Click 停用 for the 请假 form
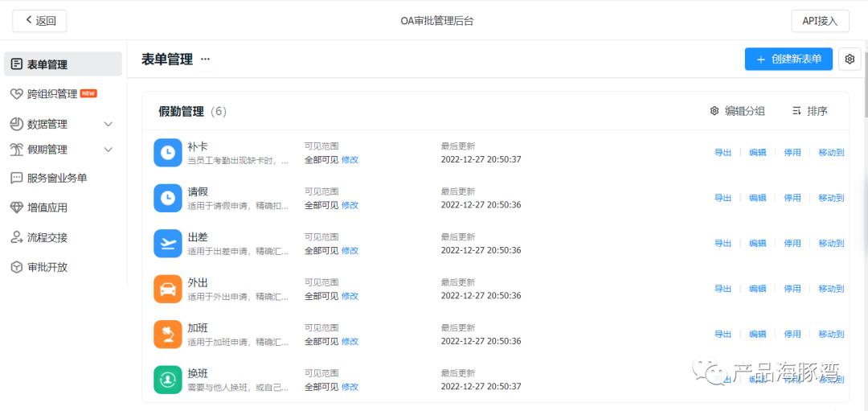Viewport: 868px width, 411px height. tap(792, 198)
